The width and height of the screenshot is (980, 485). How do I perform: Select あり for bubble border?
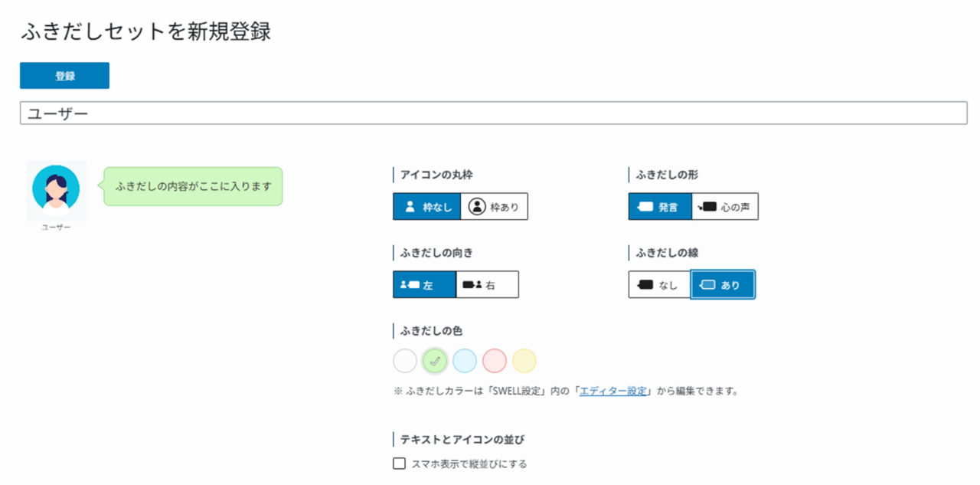tap(722, 285)
